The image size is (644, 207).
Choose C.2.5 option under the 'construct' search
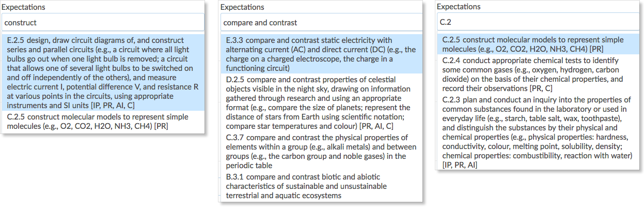(x=103, y=121)
